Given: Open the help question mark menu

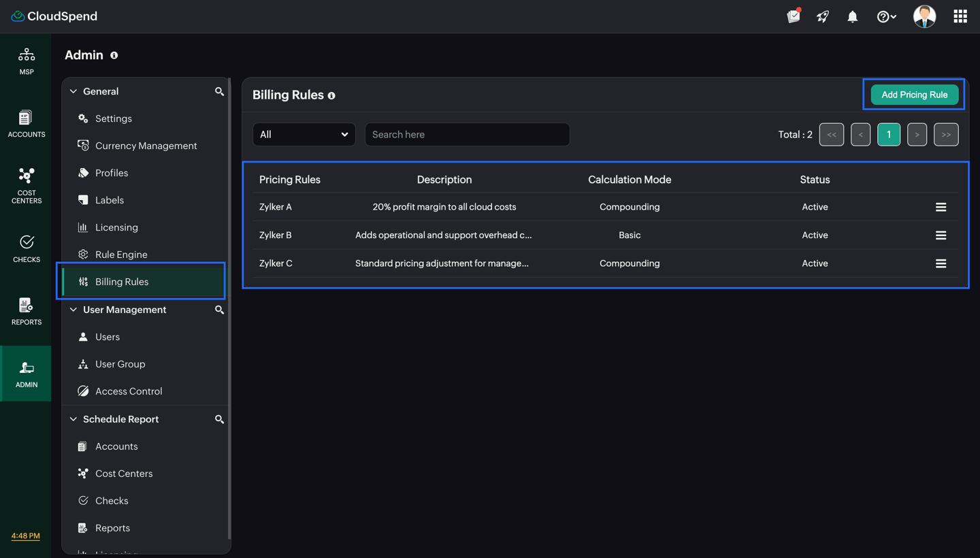Looking at the screenshot, I should click(x=886, y=16).
